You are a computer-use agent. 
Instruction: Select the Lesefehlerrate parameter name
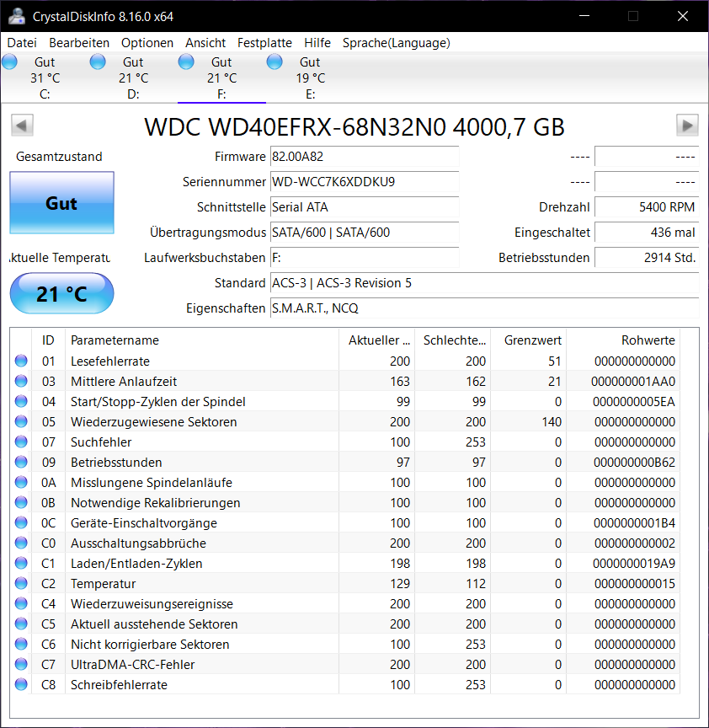click(x=110, y=361)
